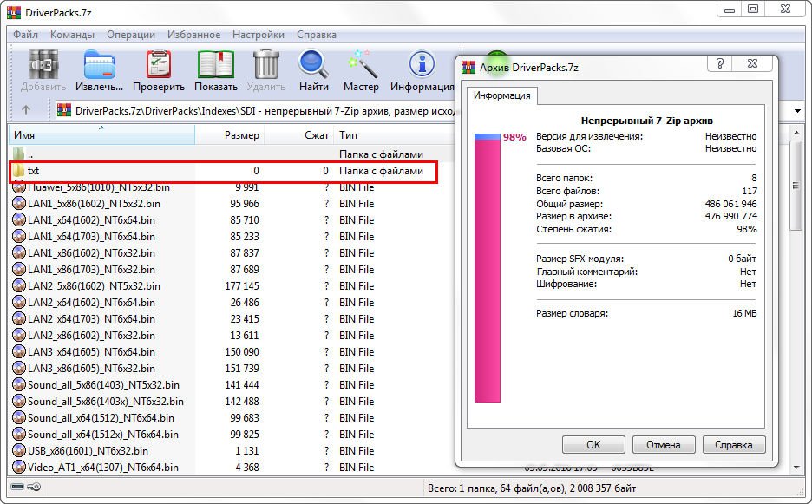Select file LAN3_x86(1605)_NT6x32.bin
812x504 pixels.
91,369
